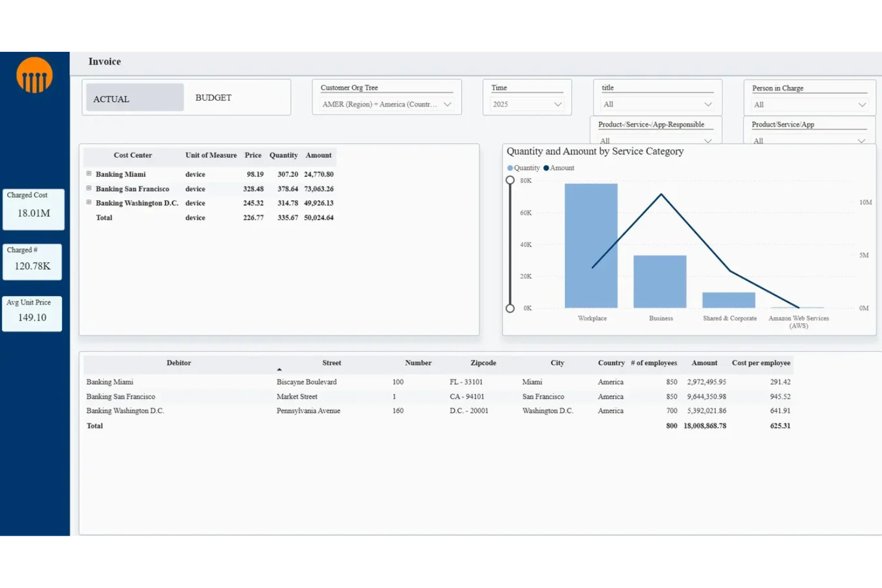Viewport: 882px width, 588px height.
Task: Click zipcode CA - 94101
Action: click(x=467, y=396)
